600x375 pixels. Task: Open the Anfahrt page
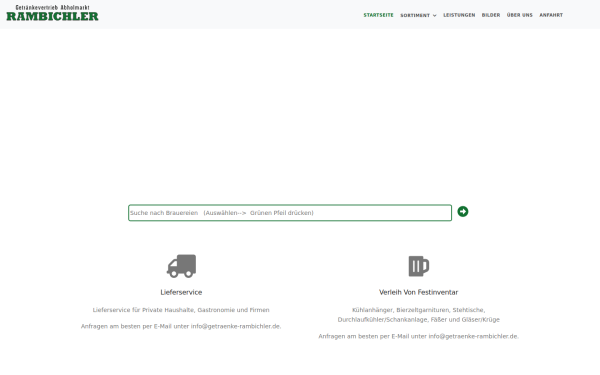click(551, 15)
